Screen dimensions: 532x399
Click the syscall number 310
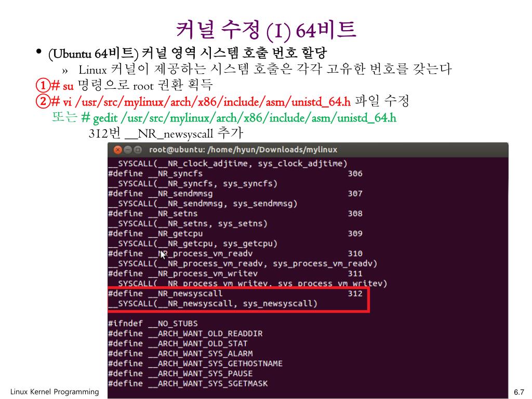coord(355,254)
